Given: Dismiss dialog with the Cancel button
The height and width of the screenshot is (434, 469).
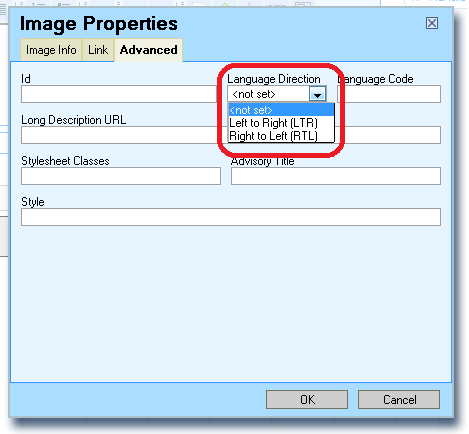Looking at the screenshot, I should pyautogui.click(x=399, y=399).
